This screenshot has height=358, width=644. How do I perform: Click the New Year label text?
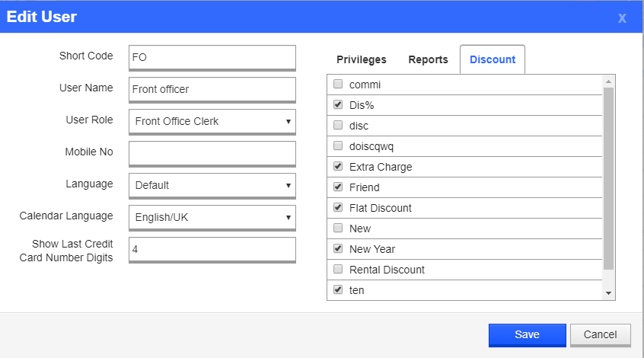pos(372,249)
